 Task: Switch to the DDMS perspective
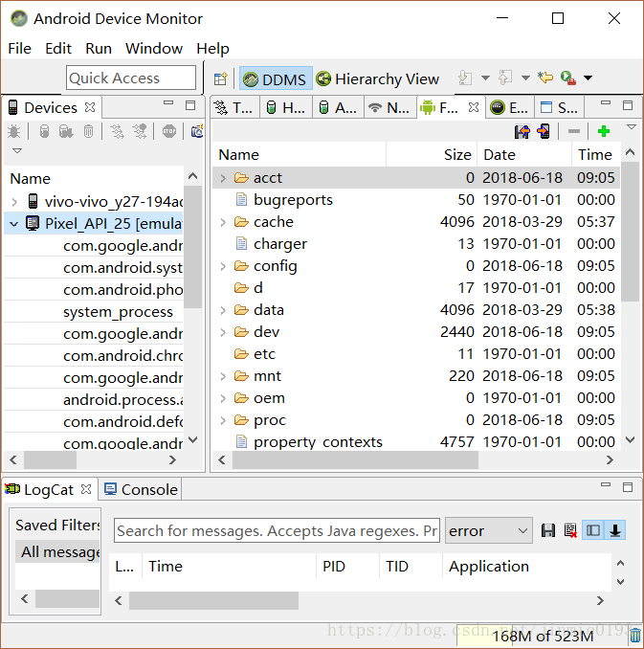276,78
